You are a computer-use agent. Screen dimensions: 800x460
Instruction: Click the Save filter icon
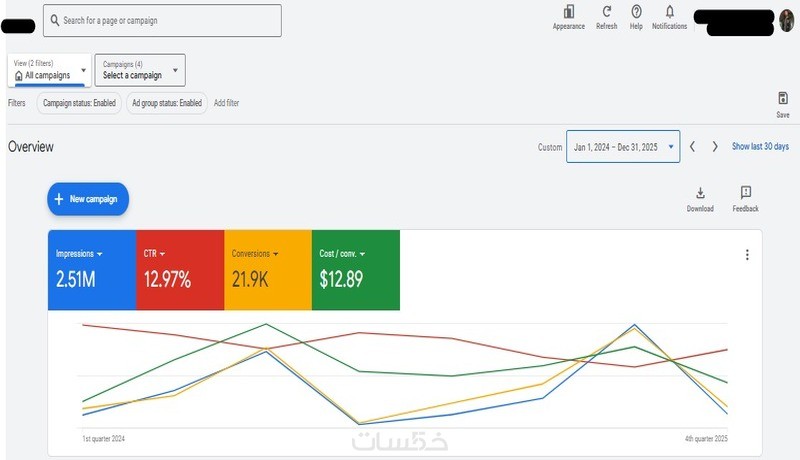pyautogui.click(x=782, y=98)
